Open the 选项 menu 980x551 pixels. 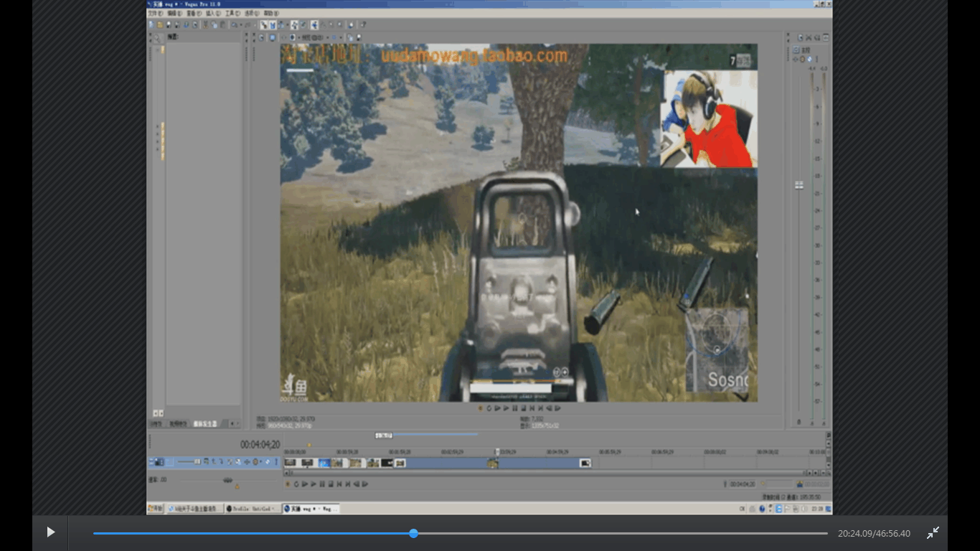coord(252,14)
